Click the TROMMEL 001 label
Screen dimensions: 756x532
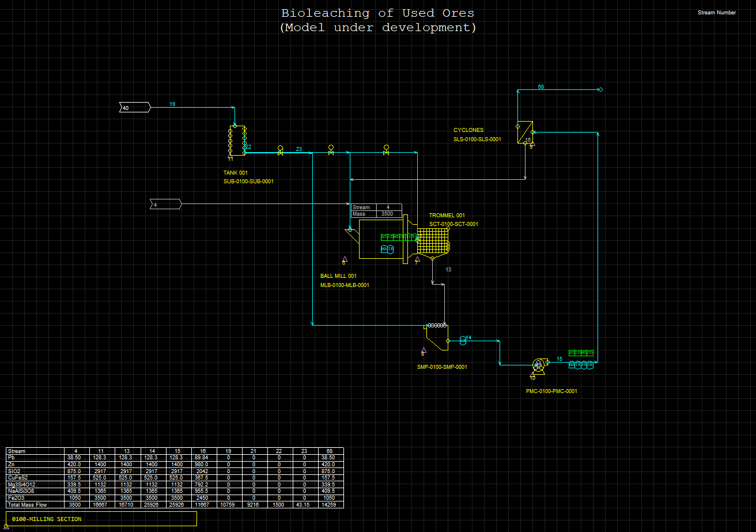point(447,216)
